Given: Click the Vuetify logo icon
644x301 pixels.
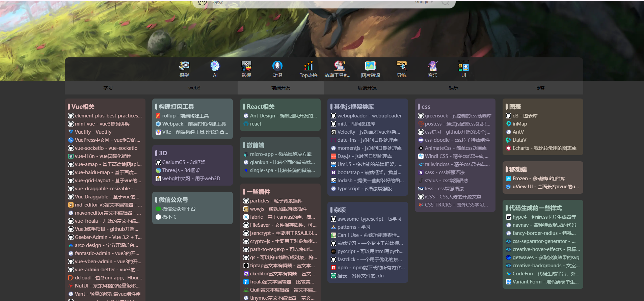Looking at the screenshot, I should [71, 132].
